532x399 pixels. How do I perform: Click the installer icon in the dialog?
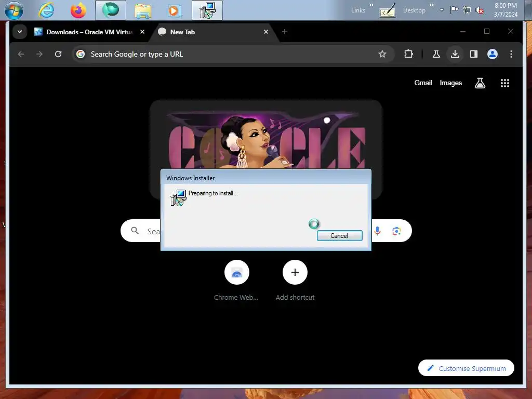[x=178, y=198]
